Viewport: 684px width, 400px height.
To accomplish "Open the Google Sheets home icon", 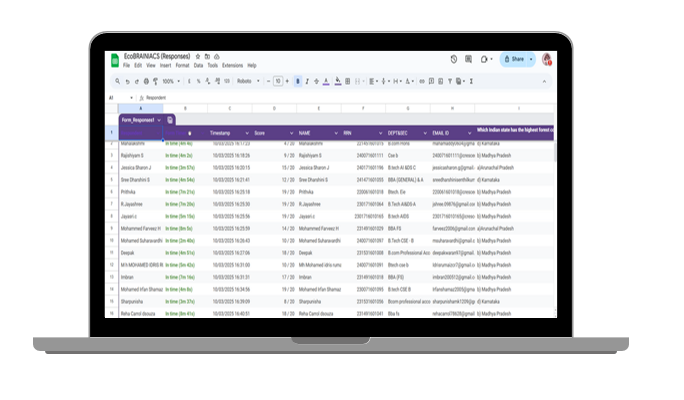I will tap(114, 60).
